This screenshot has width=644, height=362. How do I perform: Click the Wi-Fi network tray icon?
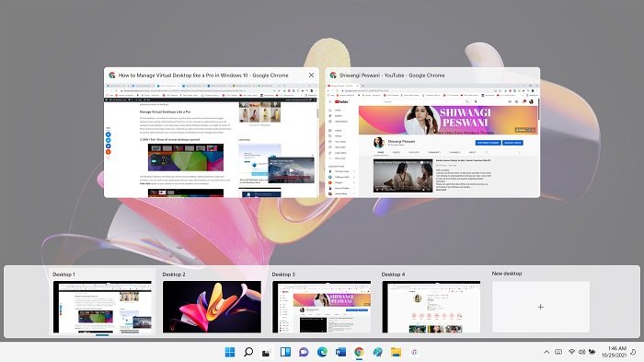[x=571, y=352]
